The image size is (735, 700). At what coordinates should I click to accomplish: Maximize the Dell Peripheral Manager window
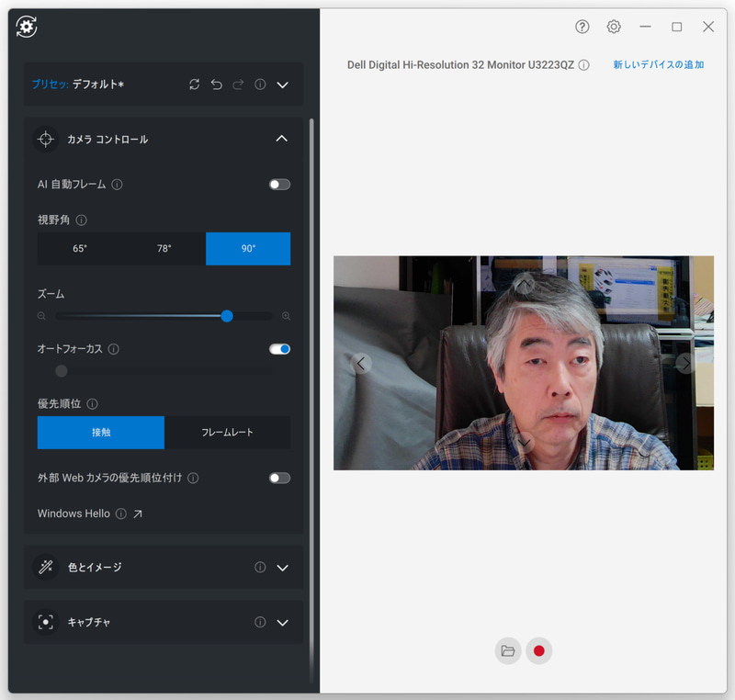pos(677,27)
